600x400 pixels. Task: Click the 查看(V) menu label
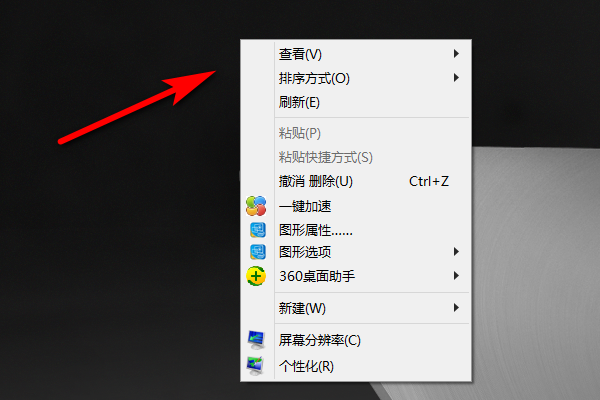[300, 54]
